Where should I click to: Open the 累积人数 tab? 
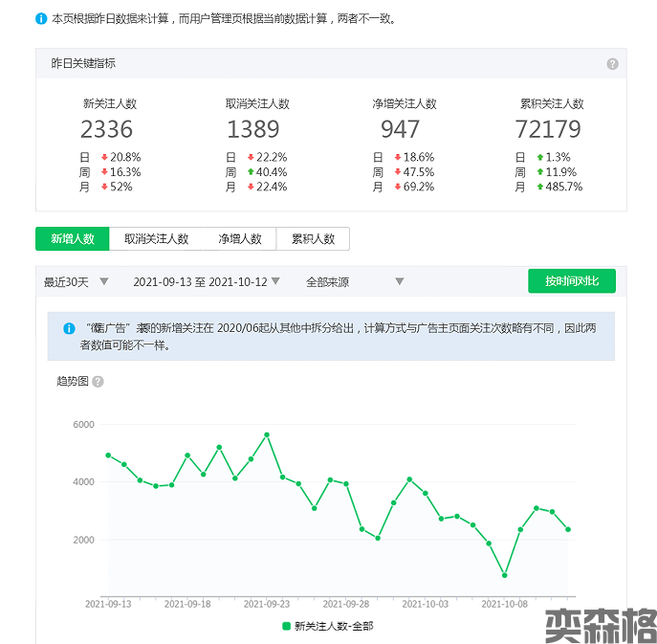click(313, 239)
